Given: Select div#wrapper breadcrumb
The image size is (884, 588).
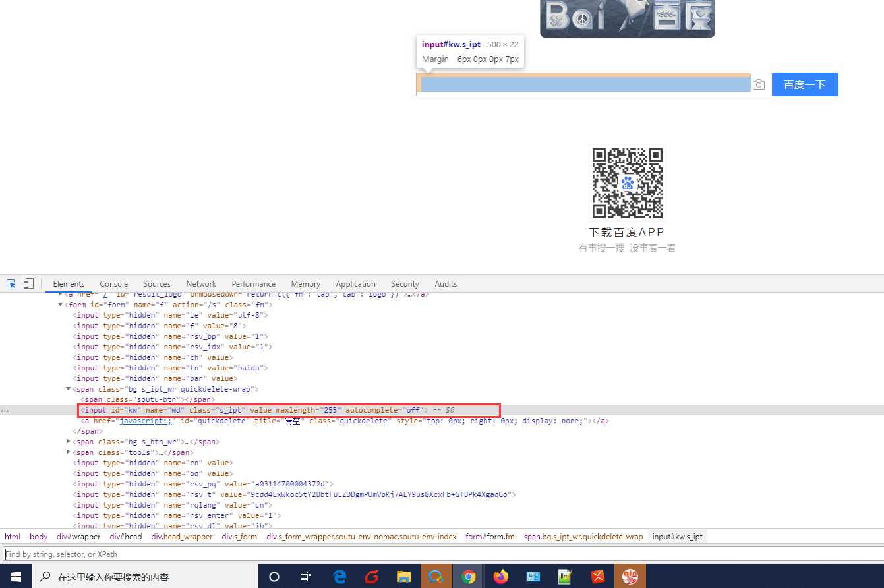Looking at the screenshot, I should coord(78,537).
